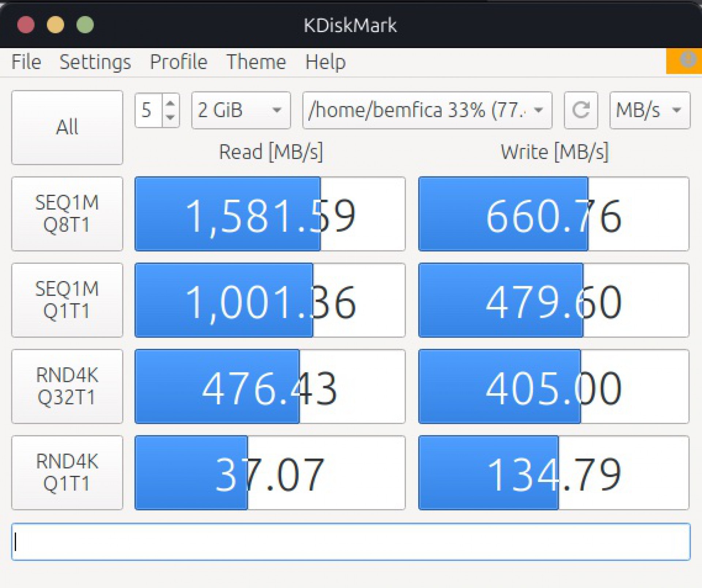Screen dimensions: 702x588
Task: Open the Theme menu
Action: [256, 61]
